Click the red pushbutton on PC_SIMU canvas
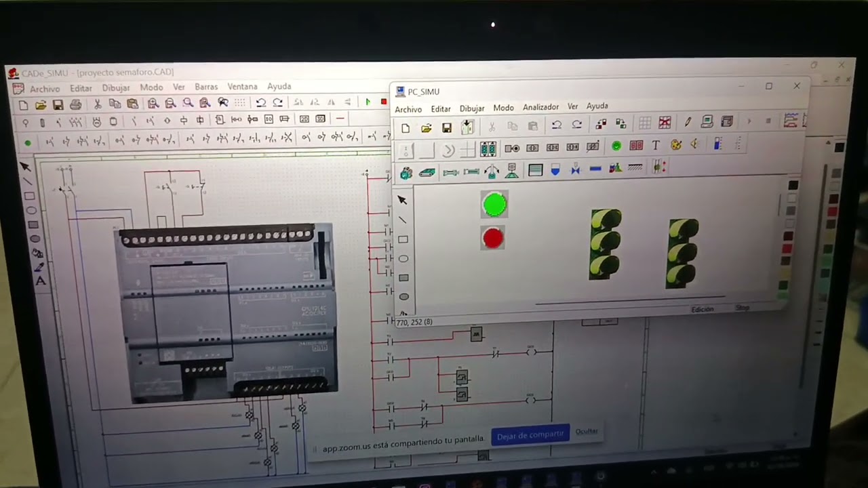 (x=493, y=238)
